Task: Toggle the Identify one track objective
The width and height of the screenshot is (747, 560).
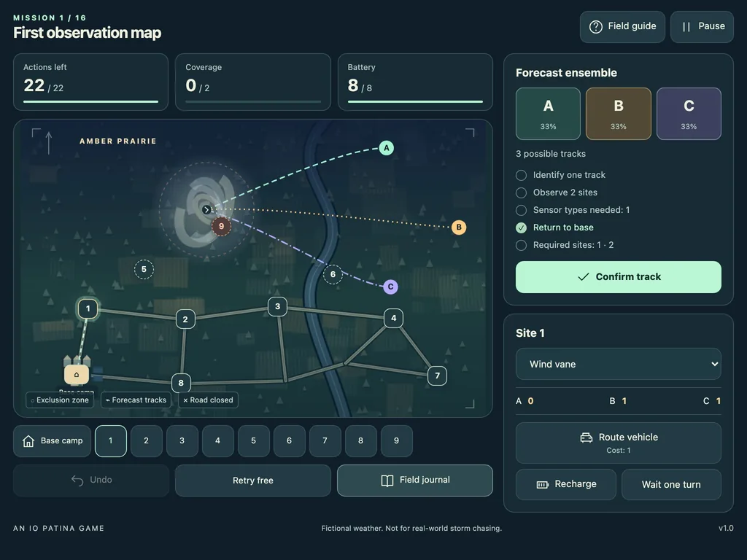Action: coord(521,175)
